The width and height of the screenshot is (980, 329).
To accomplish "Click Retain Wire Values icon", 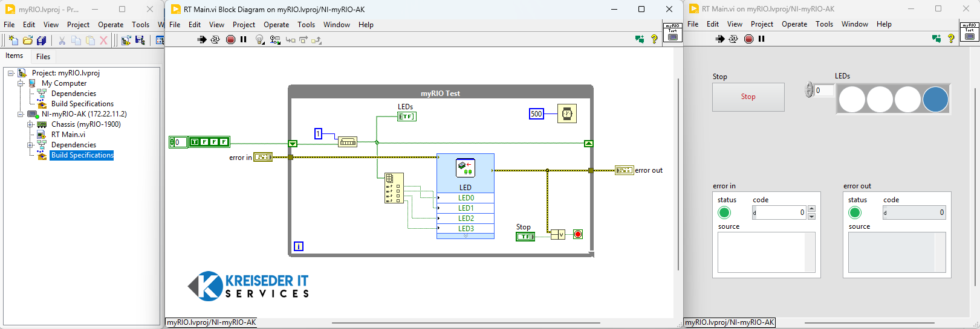I will [x=275, y=39].
